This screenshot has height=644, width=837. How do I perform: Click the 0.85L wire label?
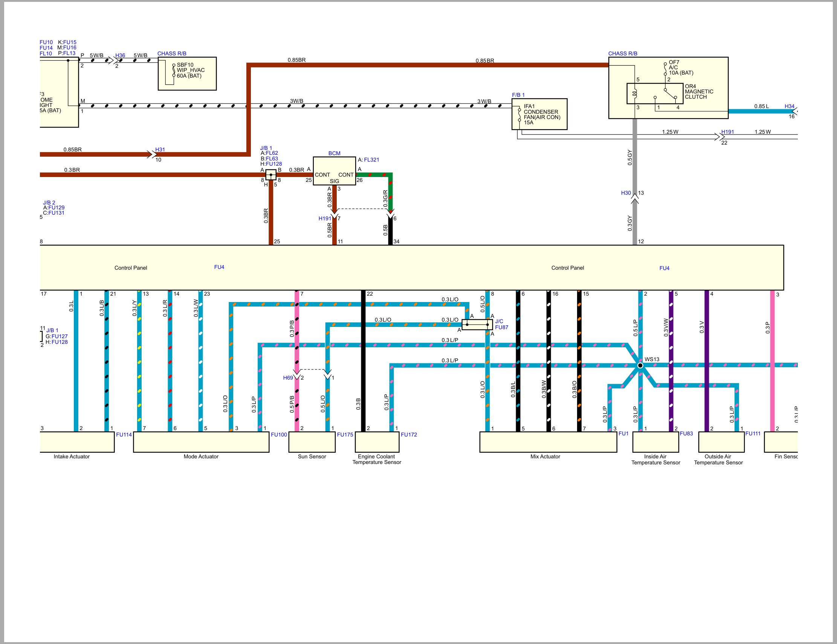click(x=762, y=106)
